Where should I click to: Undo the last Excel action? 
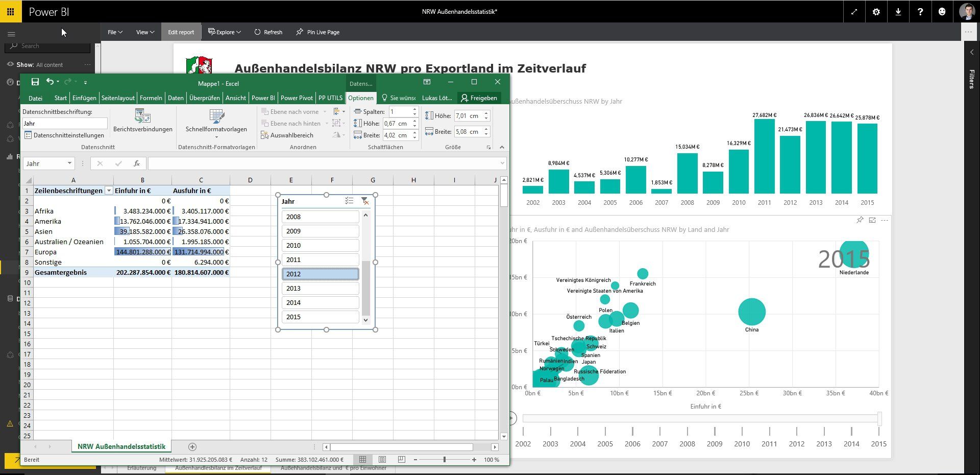pyautogui.click(x=50, y=82)
